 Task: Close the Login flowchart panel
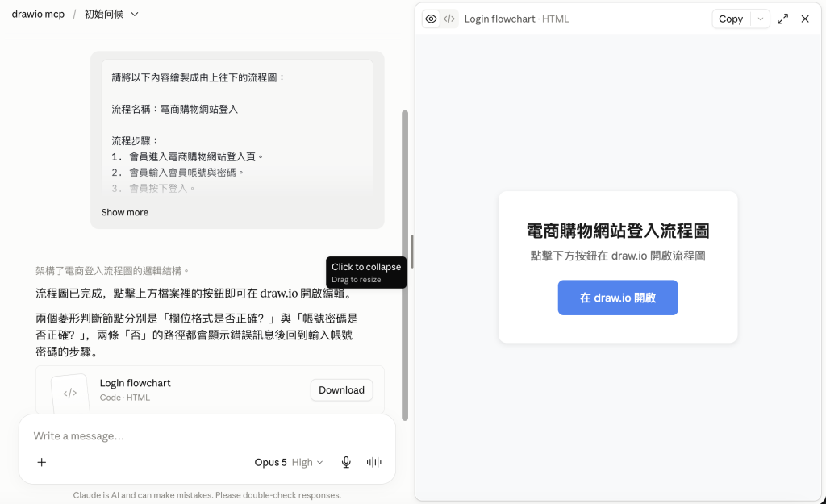[x=805, y=19]
